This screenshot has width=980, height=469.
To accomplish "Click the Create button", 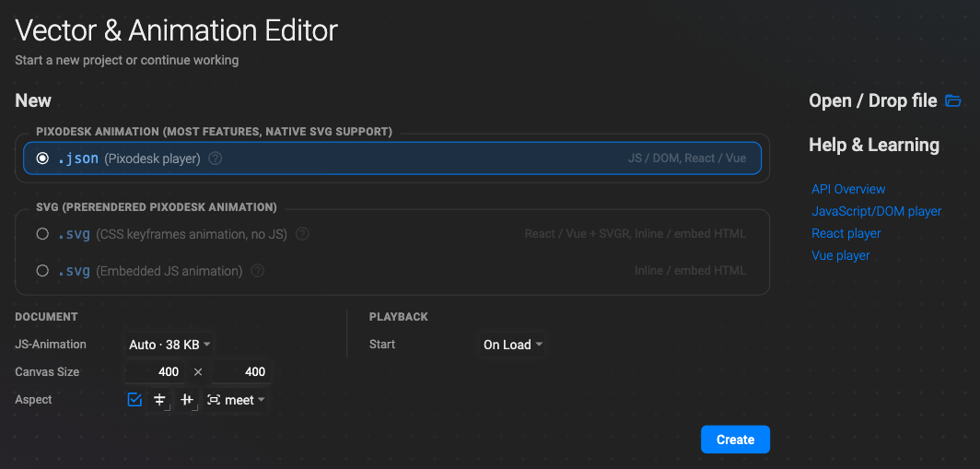I will point(735,440).
